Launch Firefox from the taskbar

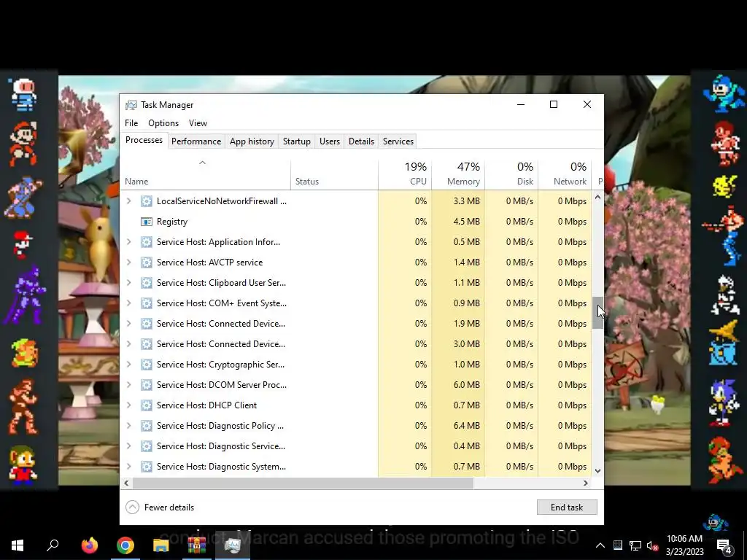pyautogui.click(x=89, y=545)
